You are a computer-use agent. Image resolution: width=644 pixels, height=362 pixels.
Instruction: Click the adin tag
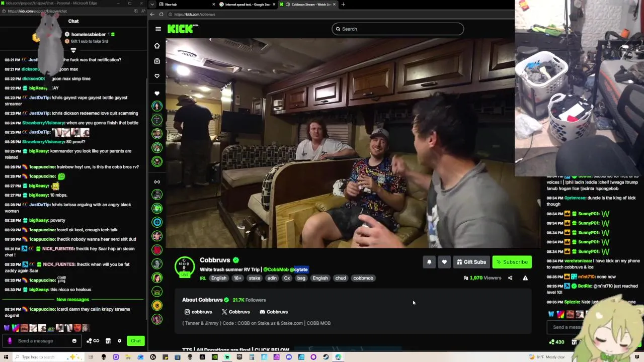[x=272, y=278]
